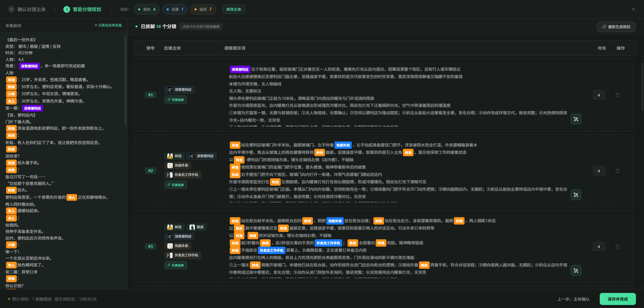Screen dimensions: 644x308
Task: Edit duration field of shot #1
Action: (x=599, y=95)
